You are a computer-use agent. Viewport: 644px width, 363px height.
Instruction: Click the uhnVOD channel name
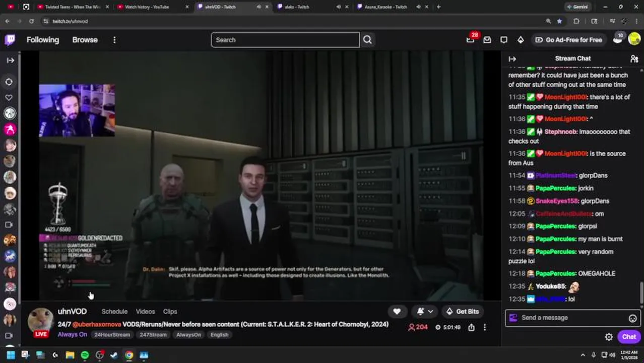click(72, 312)
